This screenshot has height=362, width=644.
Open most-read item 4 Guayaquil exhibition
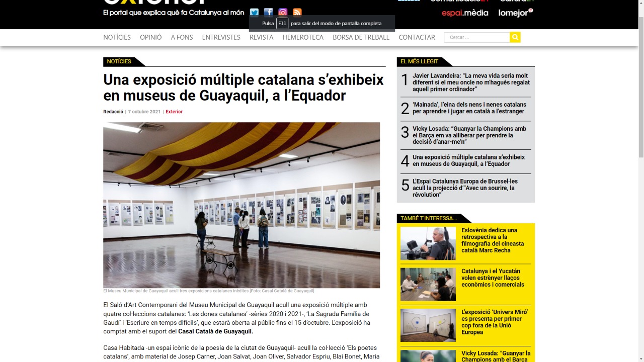[468, 160]
